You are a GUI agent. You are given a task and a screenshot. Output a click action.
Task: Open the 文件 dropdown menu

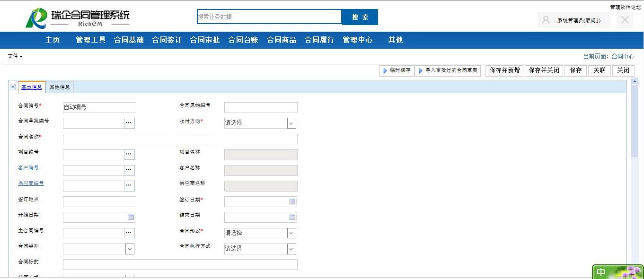coord(15,56)
